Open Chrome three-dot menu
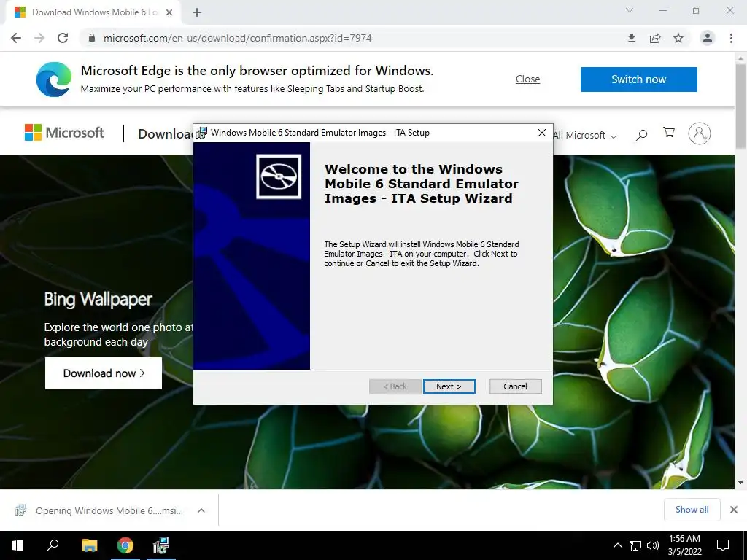Viewport: 747px width, 560px height. pos(731,38)
